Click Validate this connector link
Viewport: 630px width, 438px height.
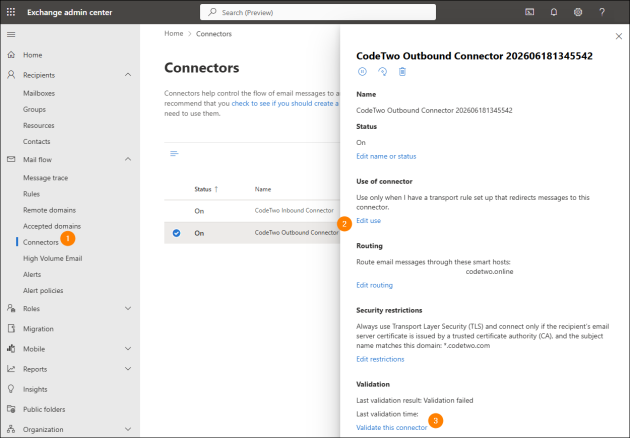392,428
